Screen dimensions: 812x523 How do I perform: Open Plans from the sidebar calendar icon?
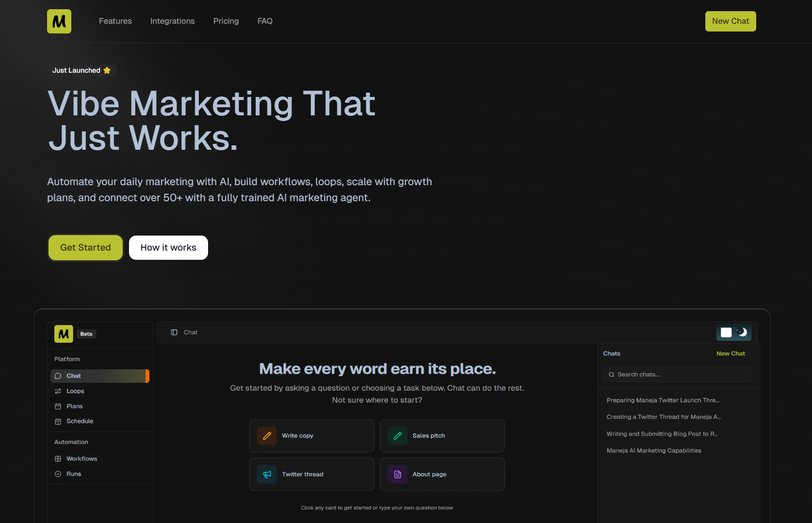[74, 406]
